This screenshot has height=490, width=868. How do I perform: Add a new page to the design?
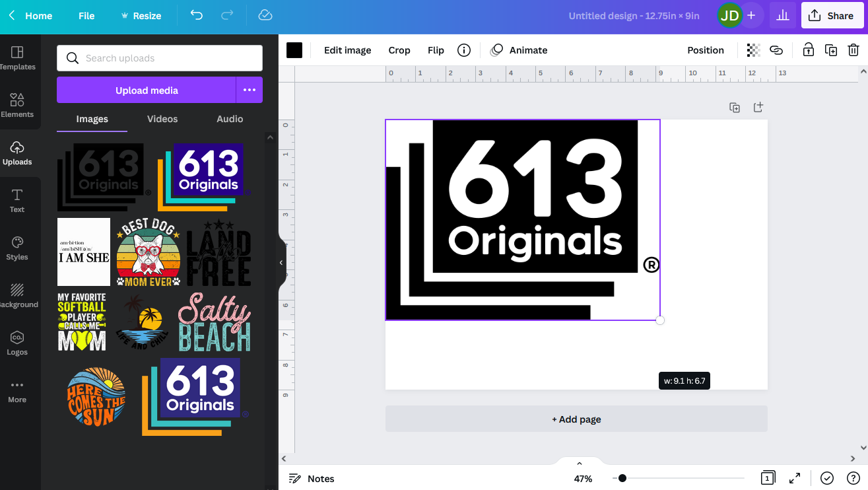click(x=576, y=419)
